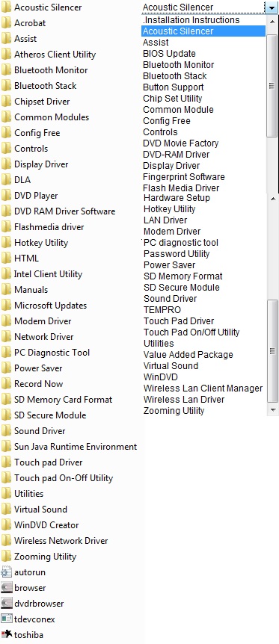Click the lower list's scrollbar thumb
The width and height of the screenshot is (279, 644).
pos(272,350)
